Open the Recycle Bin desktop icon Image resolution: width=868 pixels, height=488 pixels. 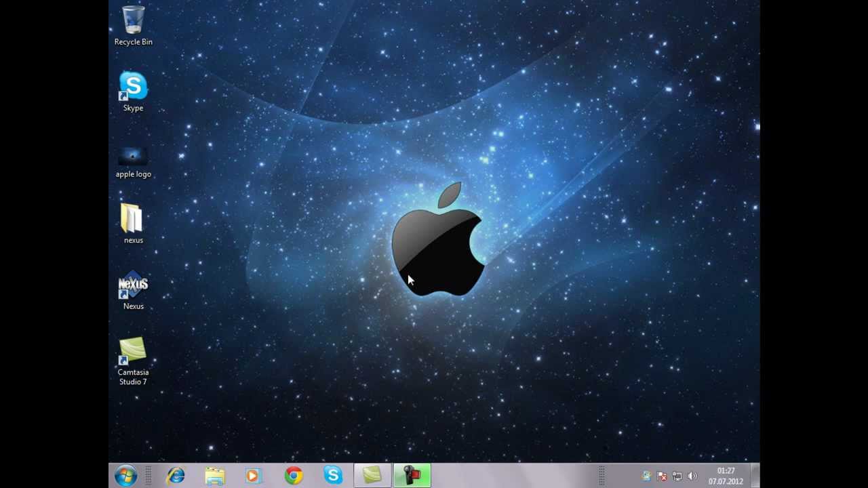click(x=133, y=26)
